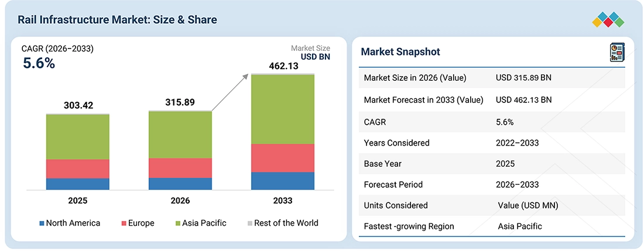The image size is (644, 251).
Task: Click the '303.42' bar value
Action: pos(78,105)
